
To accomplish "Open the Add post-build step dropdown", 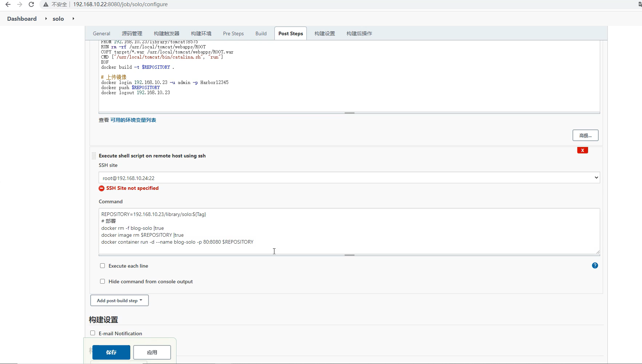I will [119, 300].
